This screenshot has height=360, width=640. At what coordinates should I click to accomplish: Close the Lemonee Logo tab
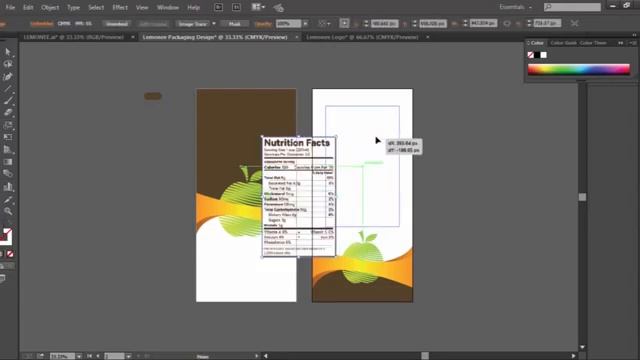428,37
